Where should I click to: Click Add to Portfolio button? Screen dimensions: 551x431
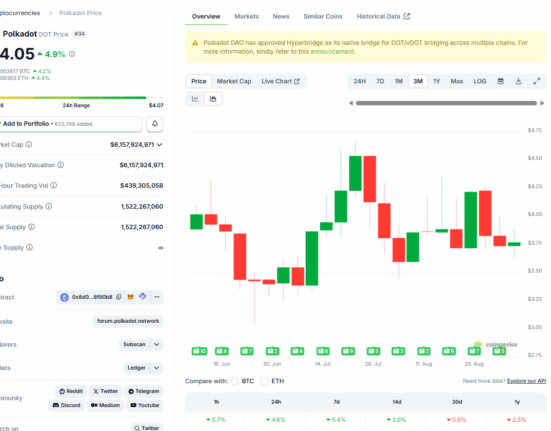coord(71,124)
